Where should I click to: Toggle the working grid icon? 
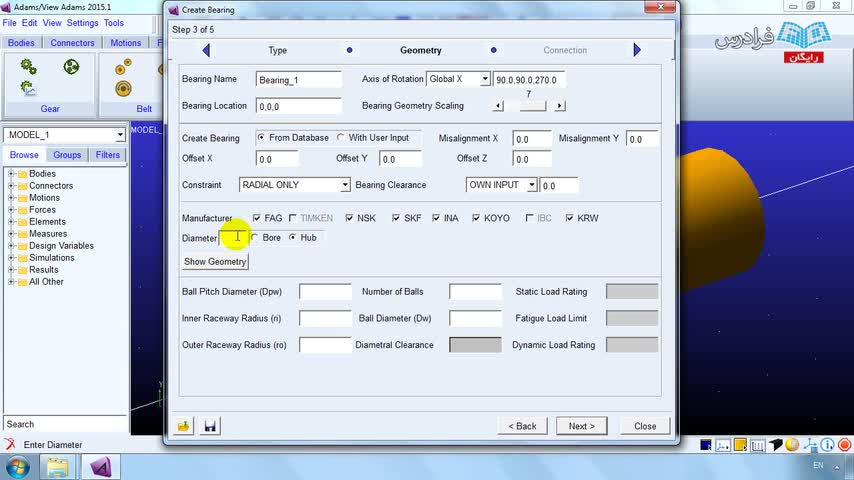coord(758,445)
